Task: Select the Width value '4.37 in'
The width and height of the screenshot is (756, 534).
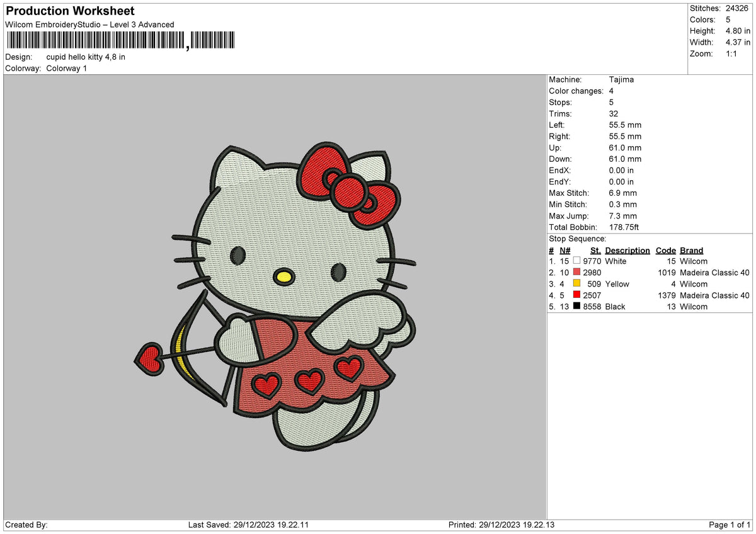Action: (738, 42)
